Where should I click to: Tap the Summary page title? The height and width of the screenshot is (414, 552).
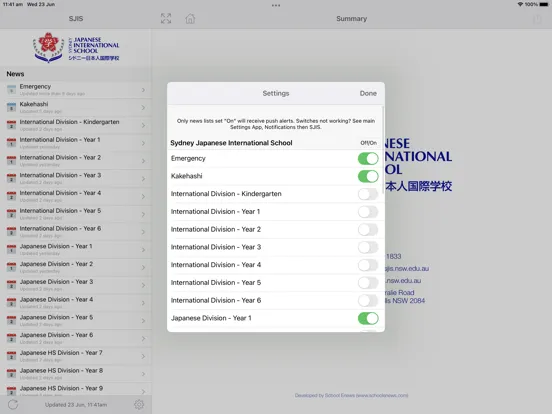351,19
